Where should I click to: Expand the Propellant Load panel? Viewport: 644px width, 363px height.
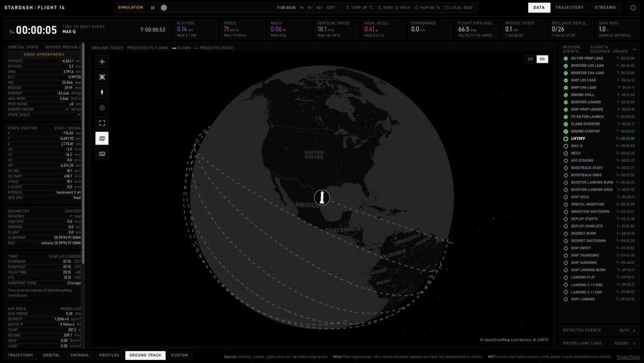coord(599,343)
